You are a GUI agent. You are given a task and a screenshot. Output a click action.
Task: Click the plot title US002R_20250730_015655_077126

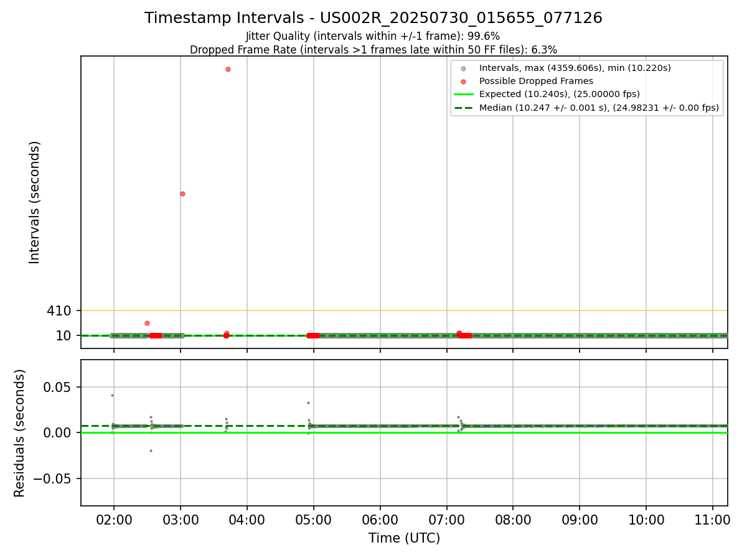(374, 18)
